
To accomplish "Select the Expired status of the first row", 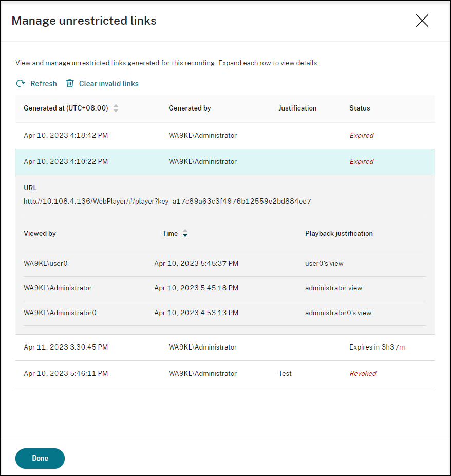I will click(362, 135).
